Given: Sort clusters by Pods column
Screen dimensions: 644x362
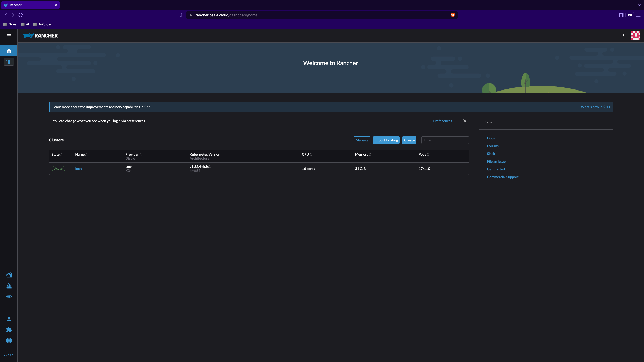Looking at the screenshot, I should point(424,154).
